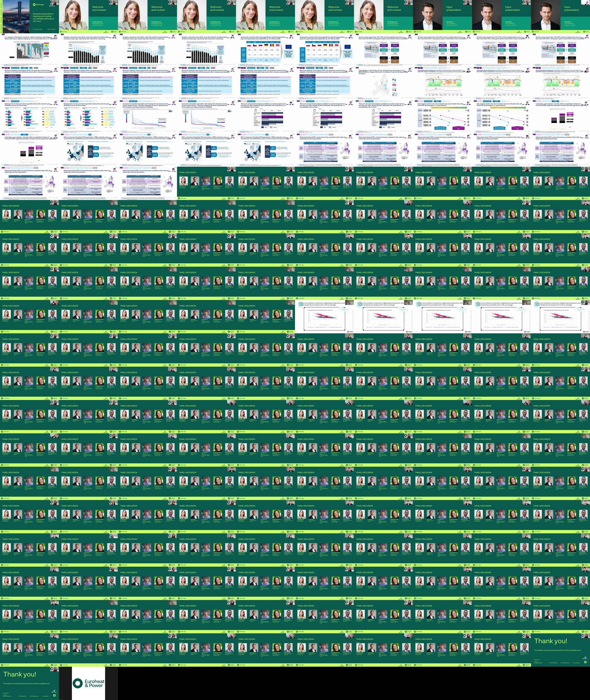590x700 pixels.
Task: Open the 'Case Studies' Europe map slide
Action: (x=383, y=83)
